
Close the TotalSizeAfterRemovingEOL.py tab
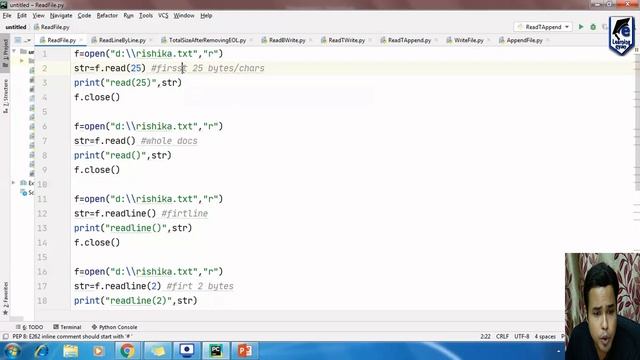pyautogui.click(x=251, y=40)
